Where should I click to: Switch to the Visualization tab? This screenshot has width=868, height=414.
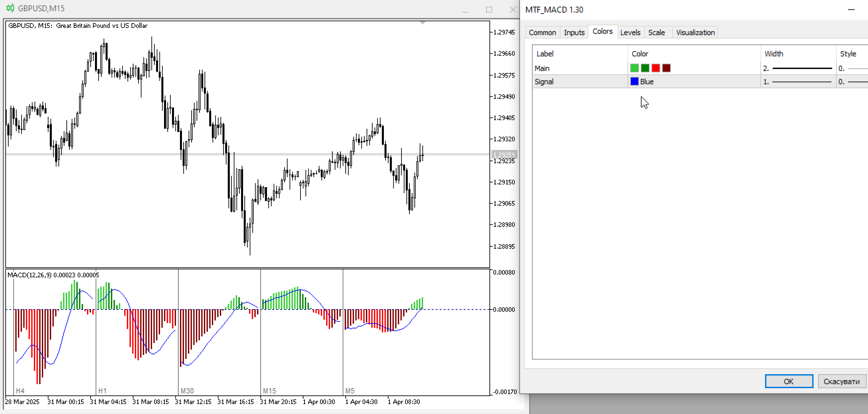click(x=695, y=33)
